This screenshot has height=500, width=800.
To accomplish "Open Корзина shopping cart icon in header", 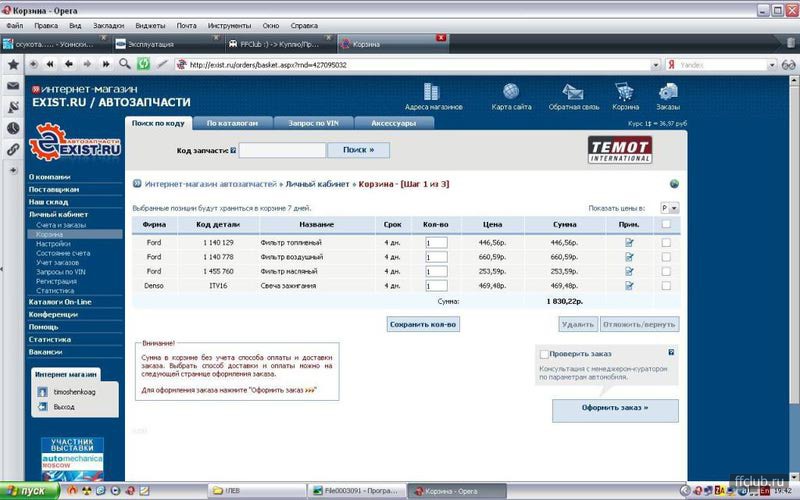I will pyautogui.click(x=624, y=92).
